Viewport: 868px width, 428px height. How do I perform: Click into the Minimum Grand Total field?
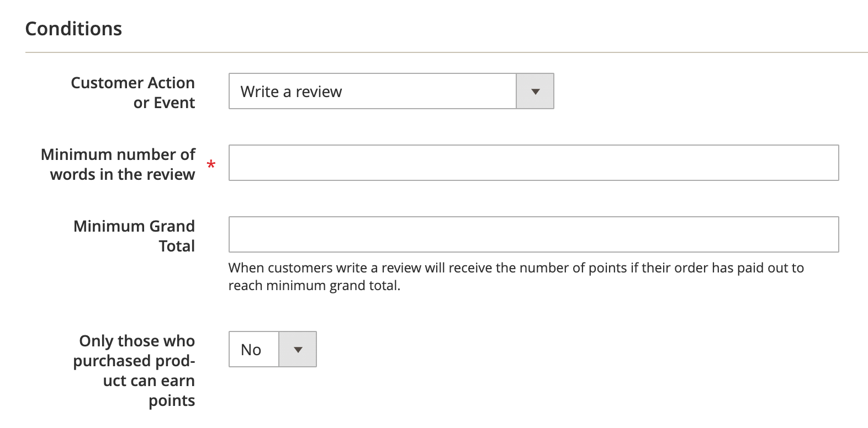533,234
